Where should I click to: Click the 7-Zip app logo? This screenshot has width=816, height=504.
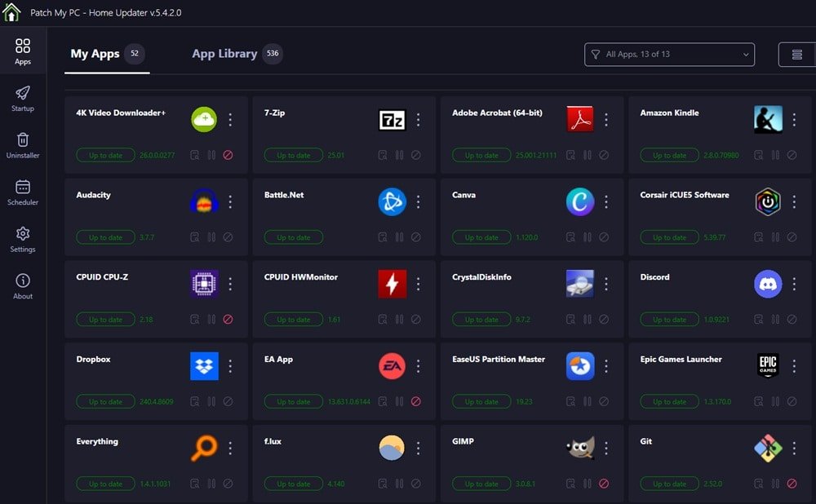(392, 119)
